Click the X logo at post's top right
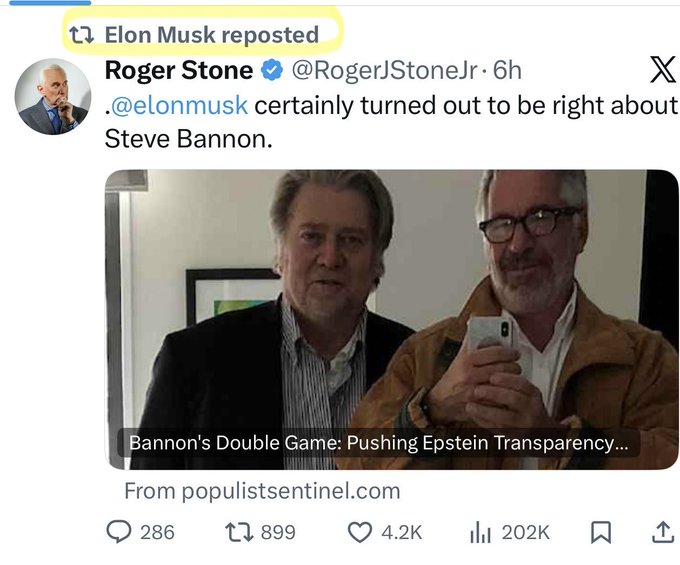The width and height of the screenshot is (680, 565). tap(662, 70)
